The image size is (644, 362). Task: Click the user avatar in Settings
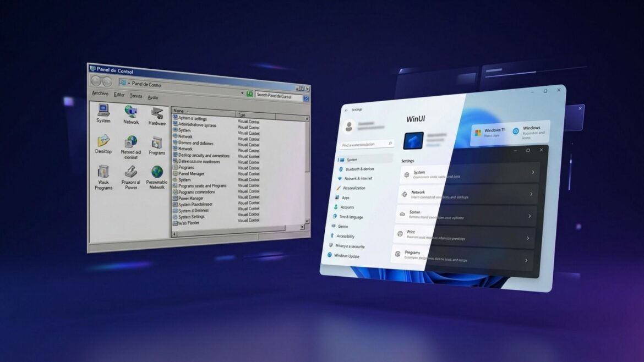coord(349,127)
